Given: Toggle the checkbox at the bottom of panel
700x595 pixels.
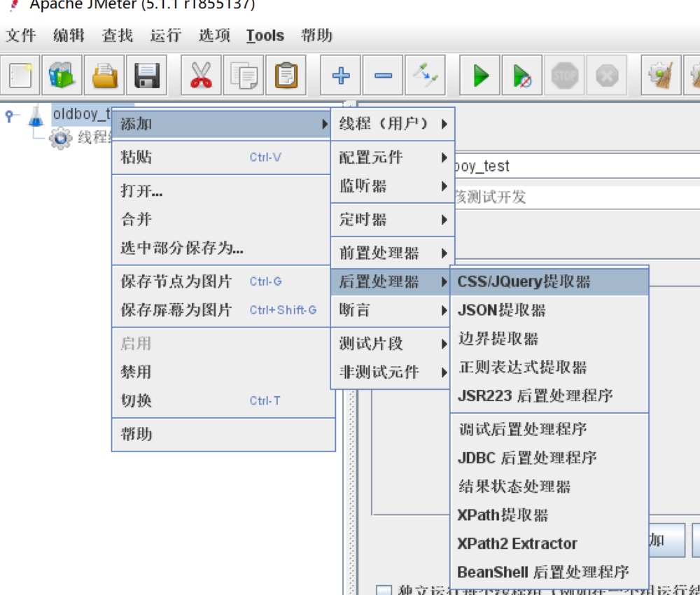Looking at the screenshot, I should 384,589.
